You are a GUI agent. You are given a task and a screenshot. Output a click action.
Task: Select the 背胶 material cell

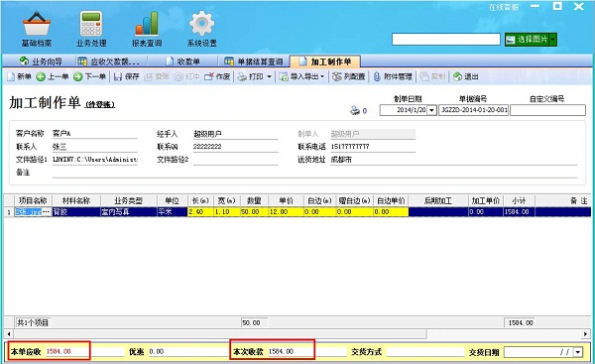[76, 212]
